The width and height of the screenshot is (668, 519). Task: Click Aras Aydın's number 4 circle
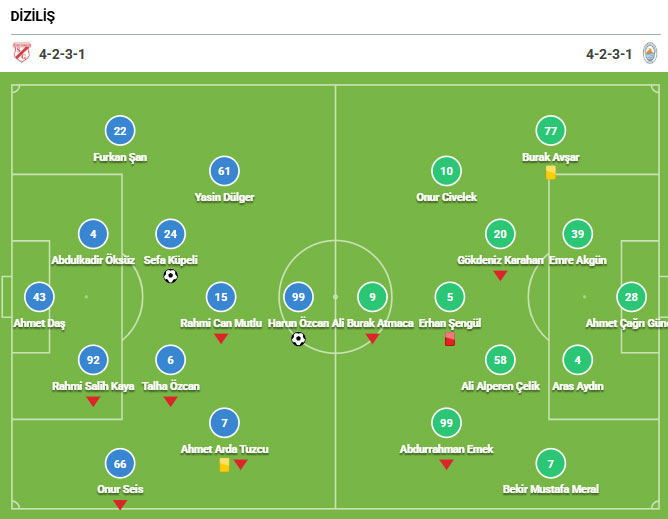click(577, 360)
